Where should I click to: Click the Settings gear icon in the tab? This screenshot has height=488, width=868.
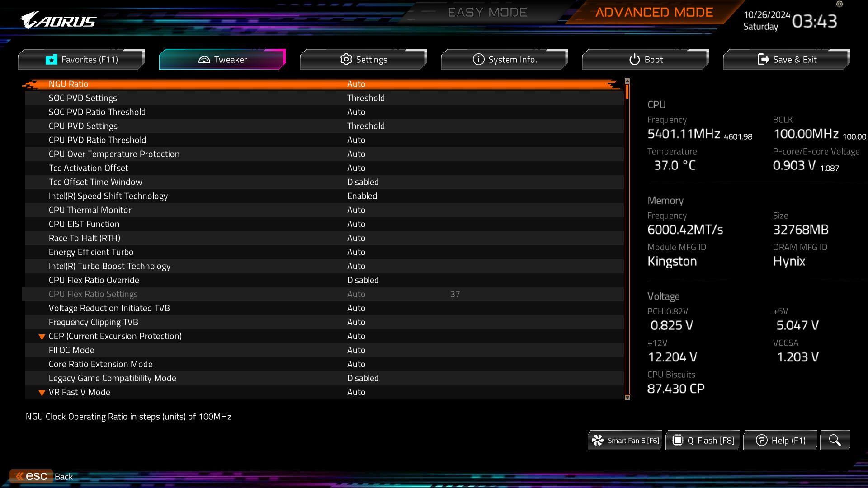click(x=346, y=59)
